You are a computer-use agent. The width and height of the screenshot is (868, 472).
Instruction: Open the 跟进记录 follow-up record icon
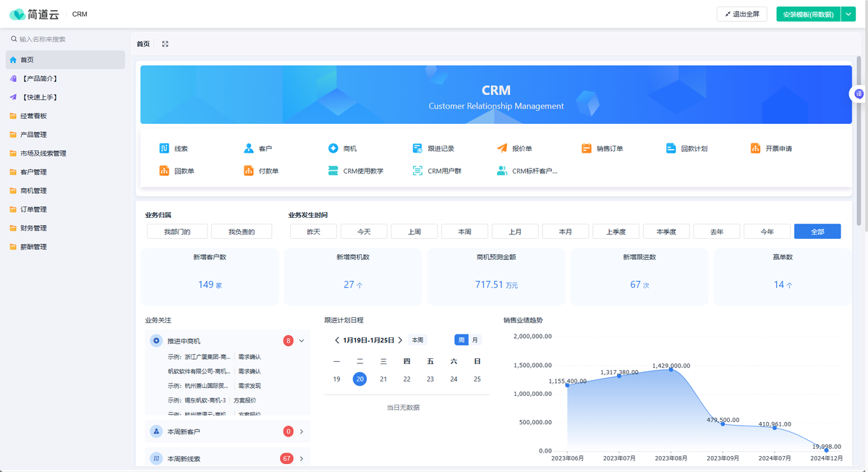click(417, 148)
